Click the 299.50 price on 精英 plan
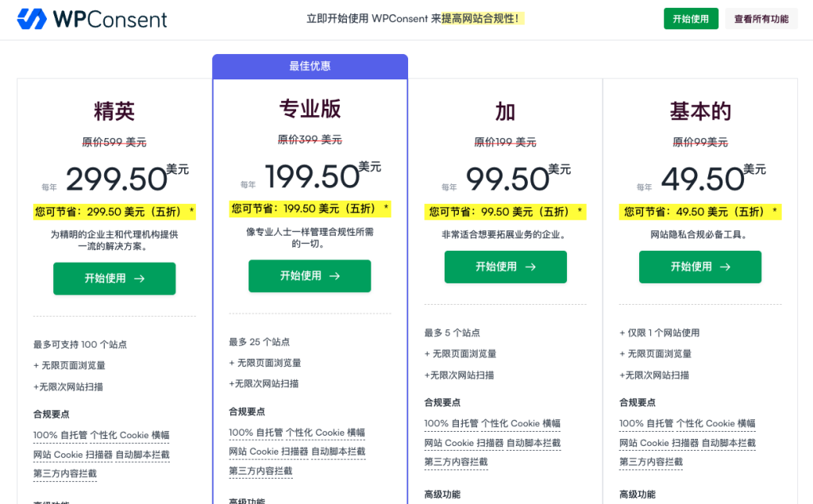The height and width of the screenshot is (504, 813). [x=117, y=180]
